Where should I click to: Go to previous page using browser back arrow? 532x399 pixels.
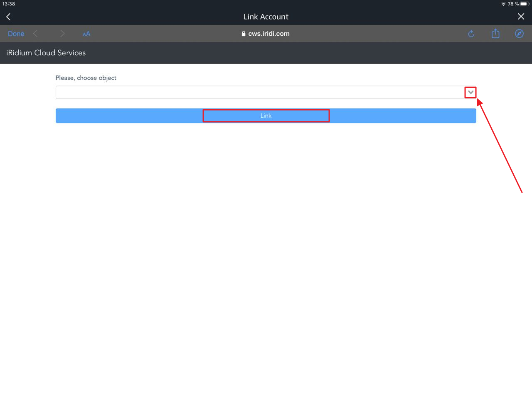36,34
